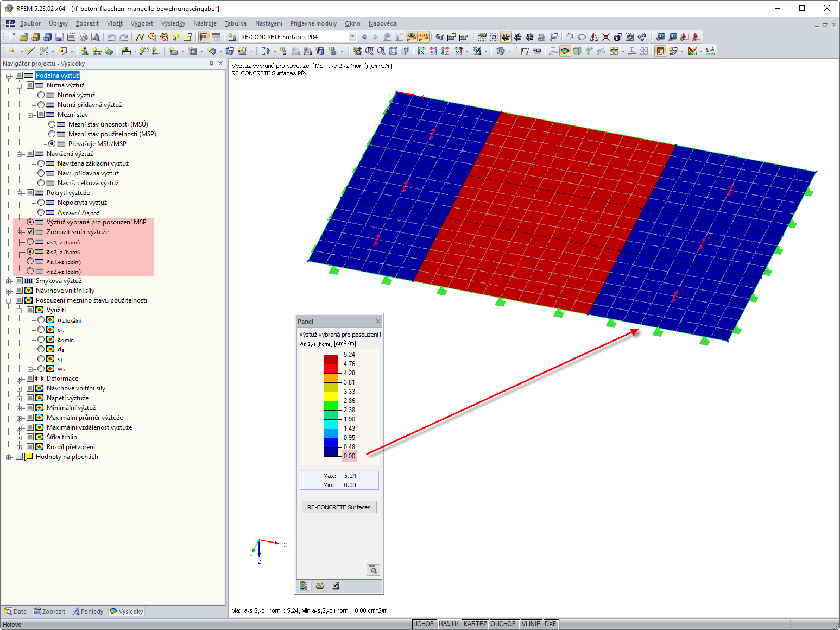Click the magnifier options icon in the Panel
The height and width of the screenshot is (630, 840).
pyautogui.click(x=372, y=570)
